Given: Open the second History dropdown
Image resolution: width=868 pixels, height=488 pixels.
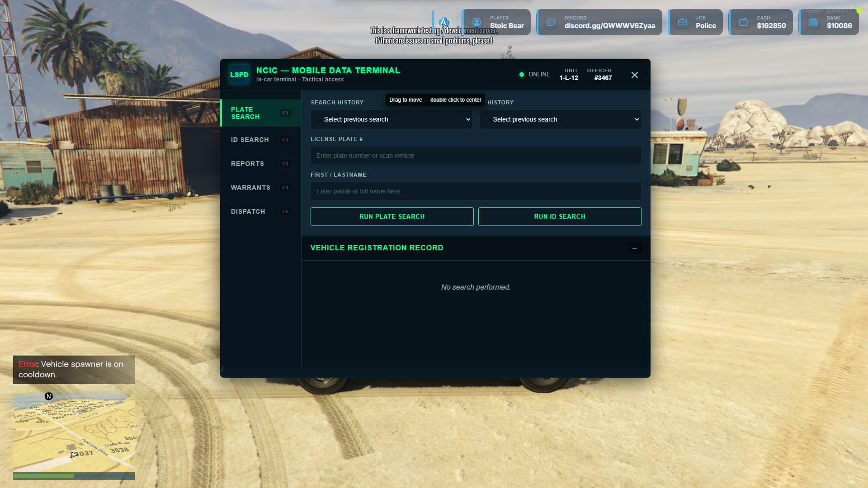Looking at the screenshot, I should (x=561, y=119).
